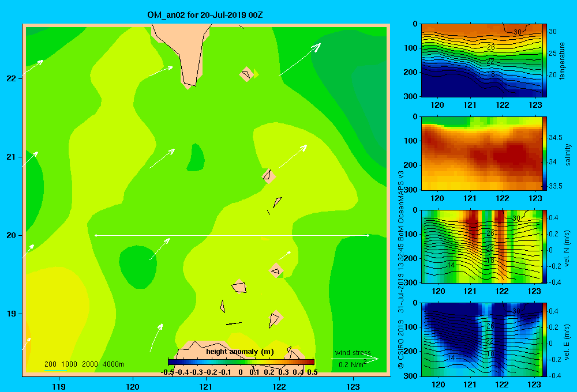Open the vel. E velocity section panel
577x392 pixels.
[482, 340]
